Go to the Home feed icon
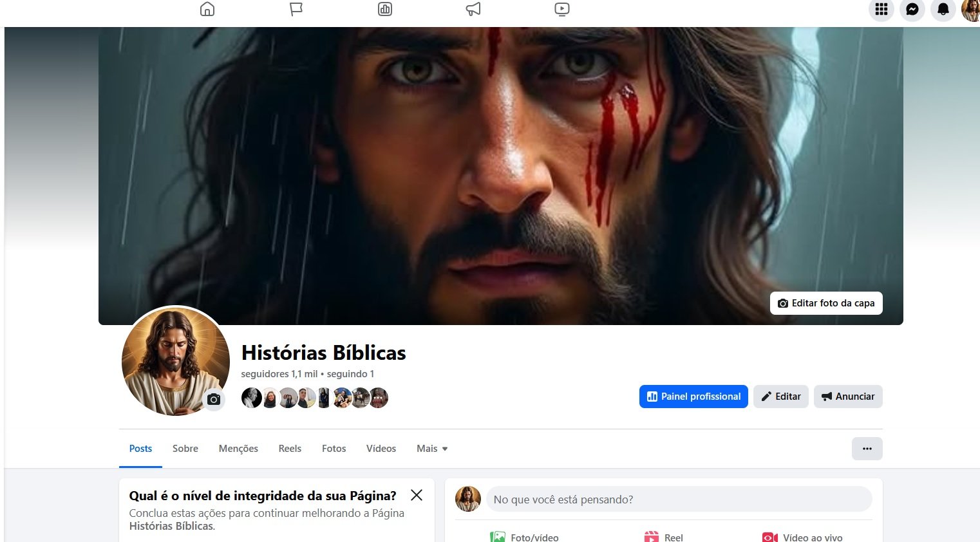Image resolution: width=980 pixels, height=542 pixels. point(207,9)
